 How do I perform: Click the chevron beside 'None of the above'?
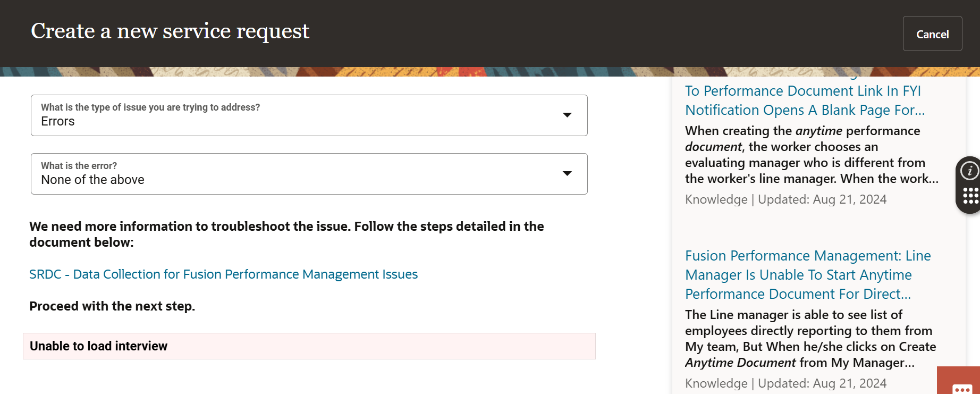[567, 173]
